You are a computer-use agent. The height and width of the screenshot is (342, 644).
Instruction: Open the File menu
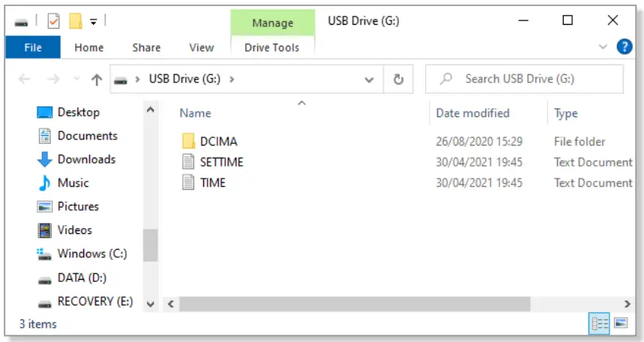33,47
